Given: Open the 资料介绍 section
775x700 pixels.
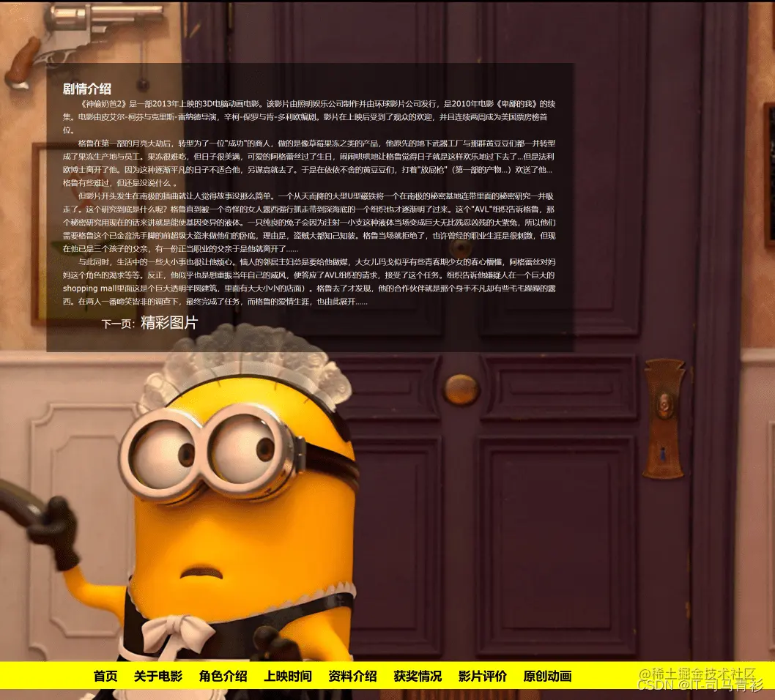Looking at the screenshot, I should click(352, 676).
